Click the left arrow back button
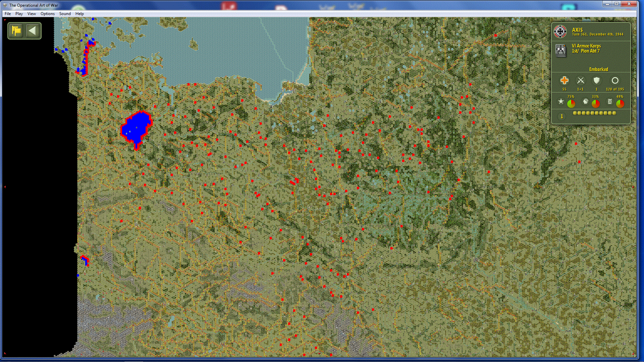Screen dimensions: 644x362 [33, 31]
